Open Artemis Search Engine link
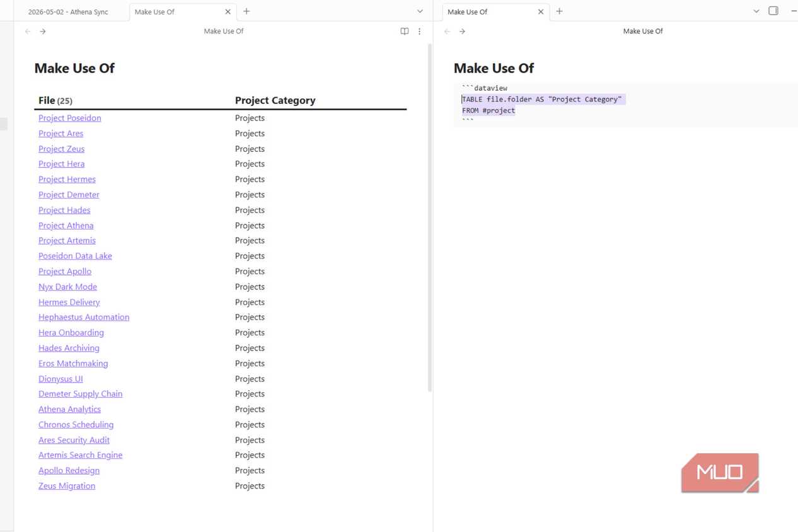 (x=80, y=455)
